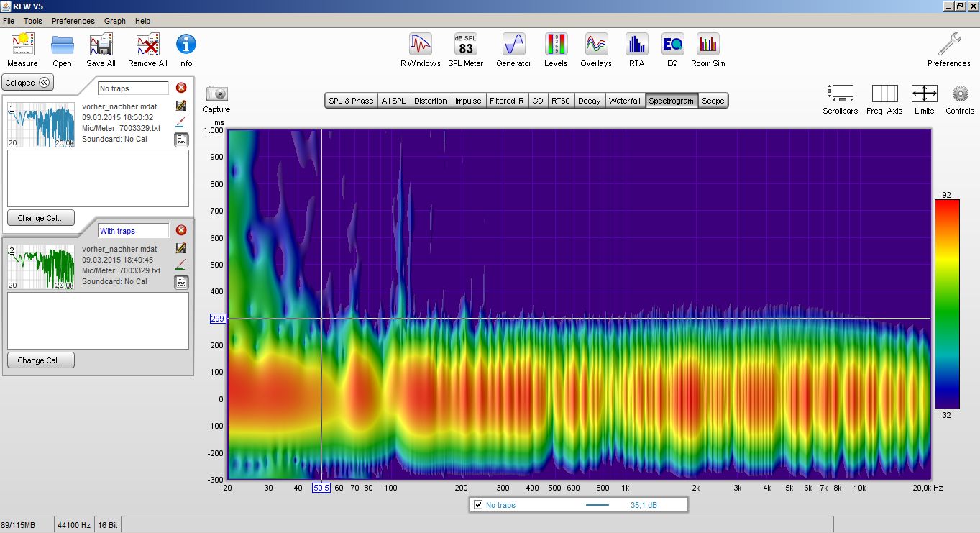Image resolution: width=980 pixels, height=533 pixels.
Task: Open the Levels meter tool
Action: (x=556, y=45)
